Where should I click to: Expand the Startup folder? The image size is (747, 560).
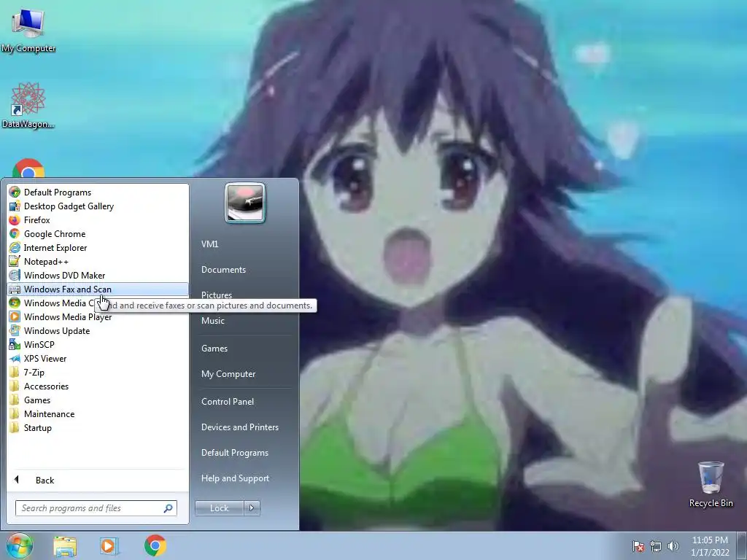coord(98,427)
